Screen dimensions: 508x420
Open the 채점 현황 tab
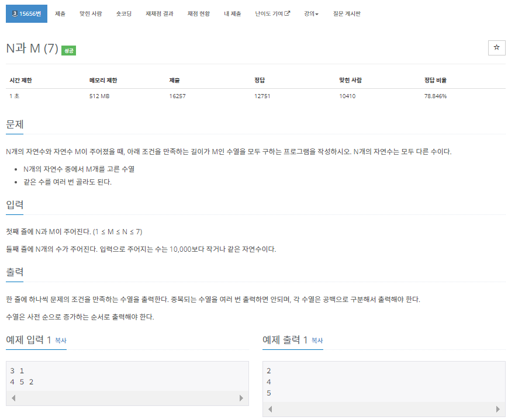199,13
